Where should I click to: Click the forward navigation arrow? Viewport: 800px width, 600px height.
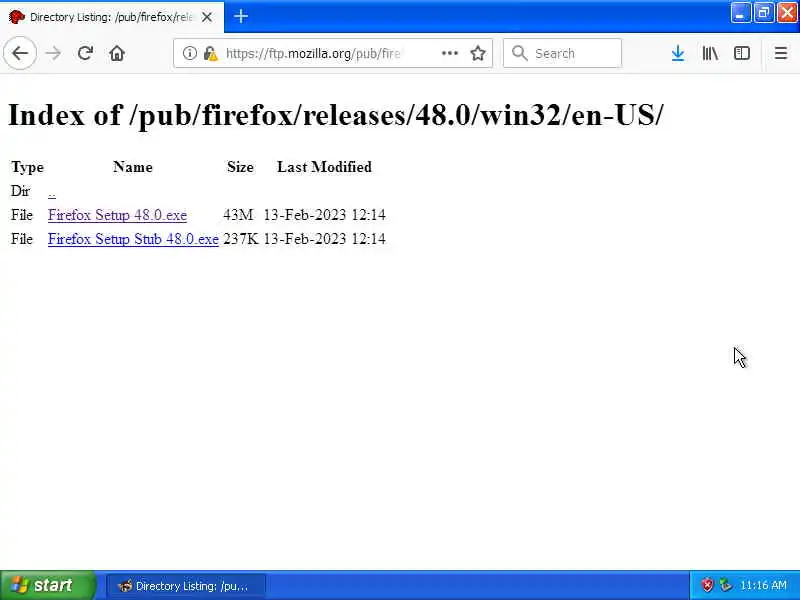[53, 53]
